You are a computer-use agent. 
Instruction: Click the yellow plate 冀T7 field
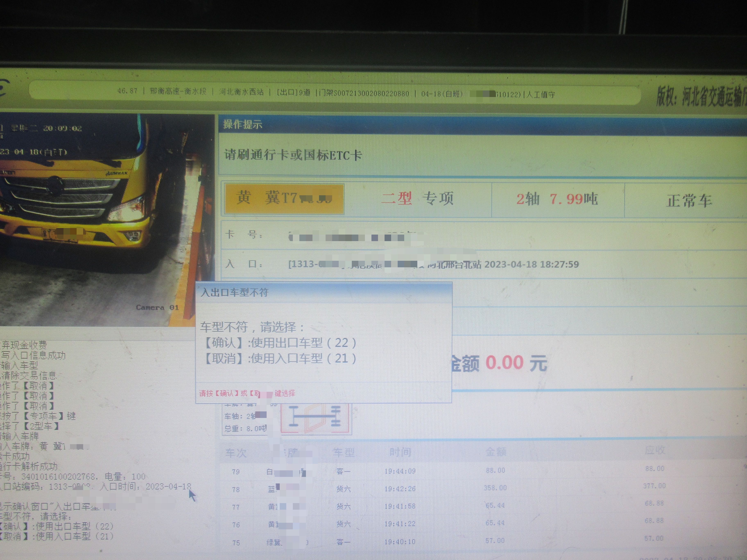pyautogui.click(x=284, y=199)
